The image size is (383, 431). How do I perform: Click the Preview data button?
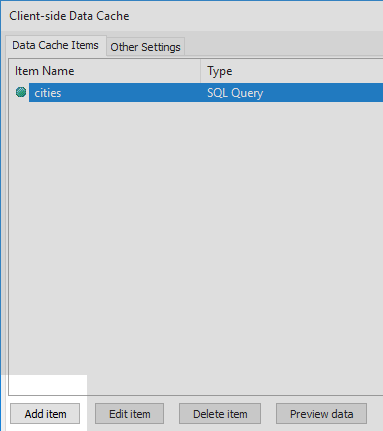pos(321,414)
